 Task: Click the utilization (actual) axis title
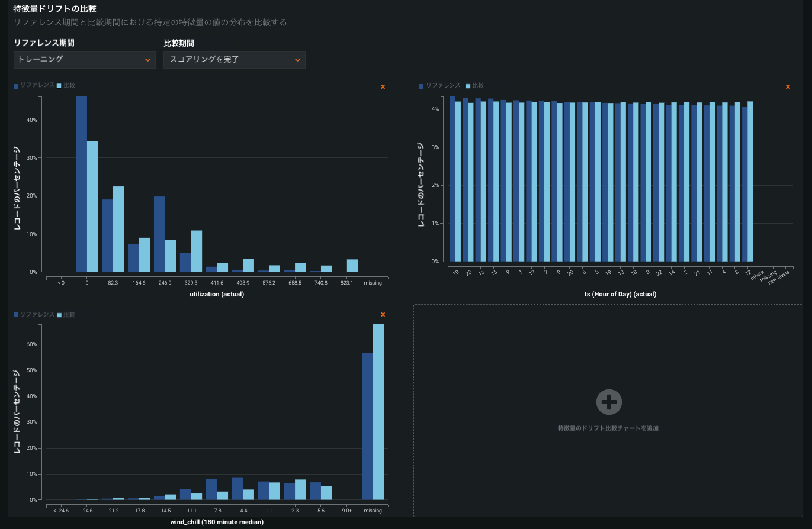tap(217, 294)
